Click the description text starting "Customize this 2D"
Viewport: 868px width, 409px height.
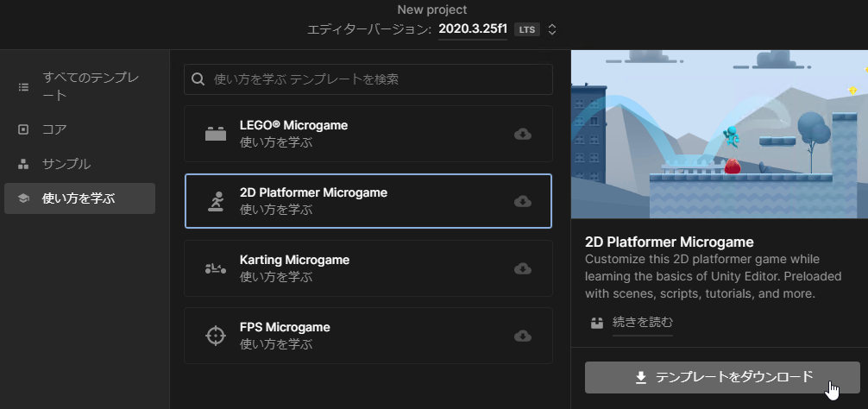(713, 277)
